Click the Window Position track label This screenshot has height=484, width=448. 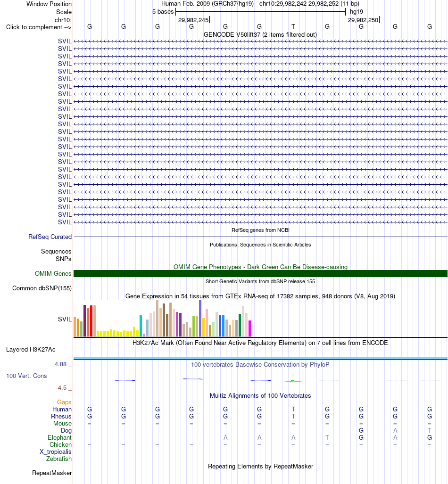point(49,4)
